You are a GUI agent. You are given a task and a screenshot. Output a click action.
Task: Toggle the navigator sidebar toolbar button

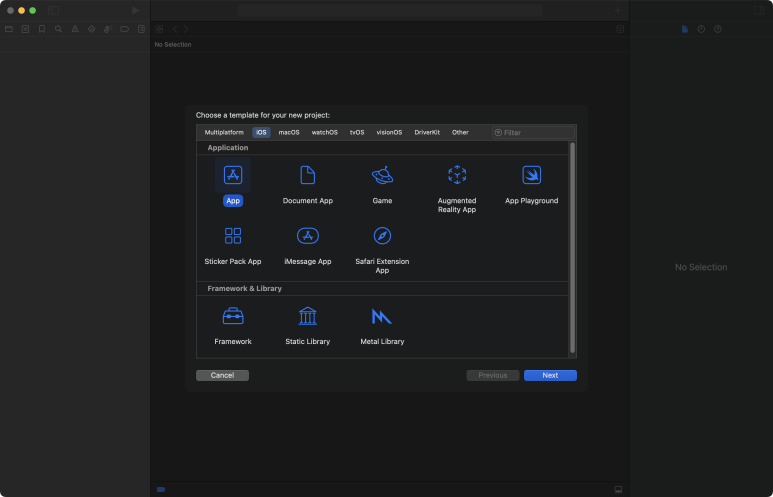pyautogui.click(x=54, y=10)
